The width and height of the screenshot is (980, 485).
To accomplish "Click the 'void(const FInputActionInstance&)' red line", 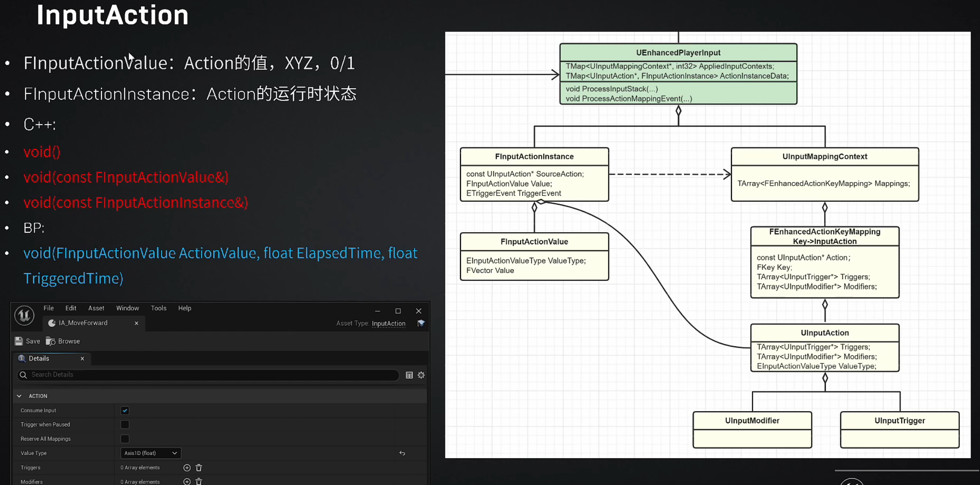I will coord(135,203).
